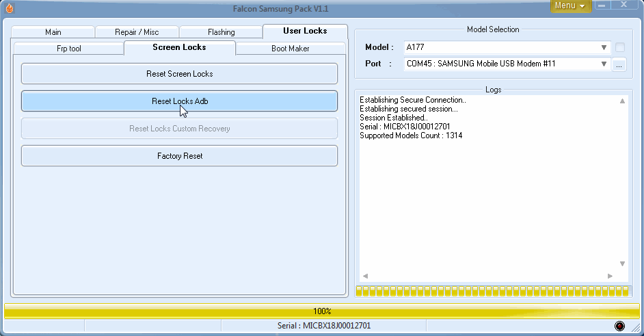Click the 100% main progress bar
Screen dimensions: 644x336
(321, 311)
